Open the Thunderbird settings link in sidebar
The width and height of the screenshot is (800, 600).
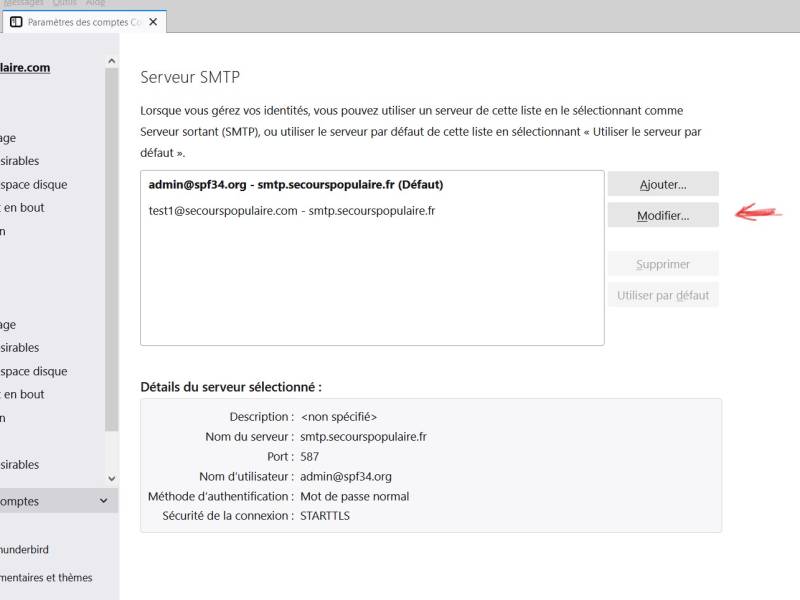pyautogui.click(x=24, y=549)
